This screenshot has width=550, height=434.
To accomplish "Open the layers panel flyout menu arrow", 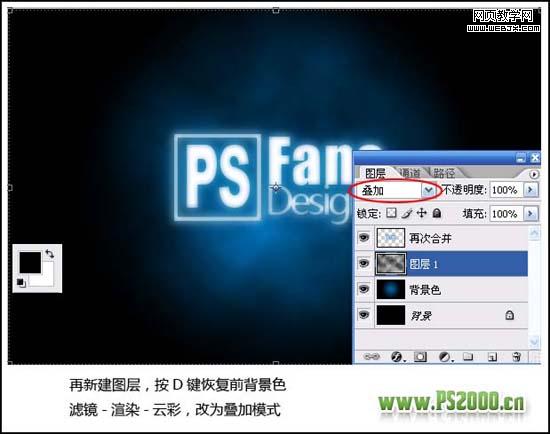I will (x=534, y=174).
